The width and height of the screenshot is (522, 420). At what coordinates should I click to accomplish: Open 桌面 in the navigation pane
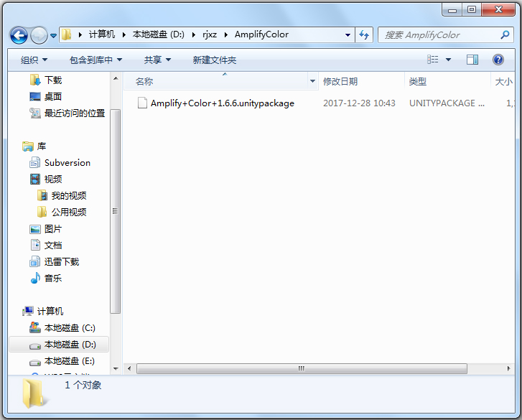pos(53,96)
